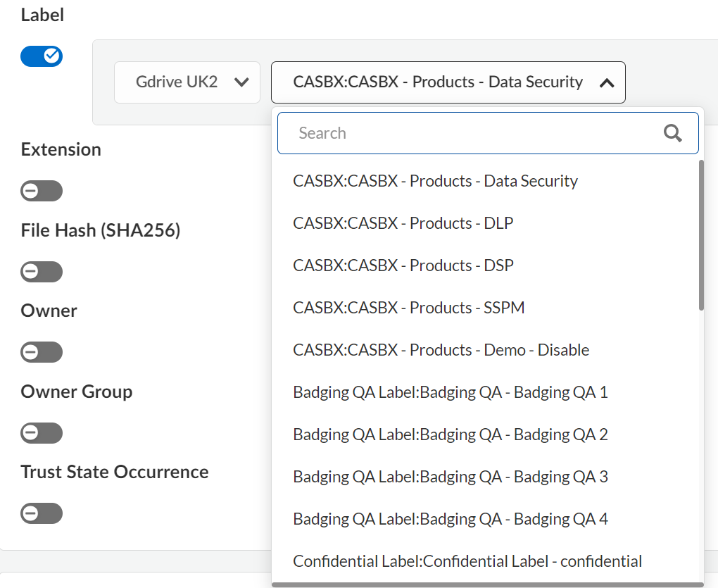Pick CASBX - Products - SSPM option
The image size is (718, 588).
click(x=408, y=308)
